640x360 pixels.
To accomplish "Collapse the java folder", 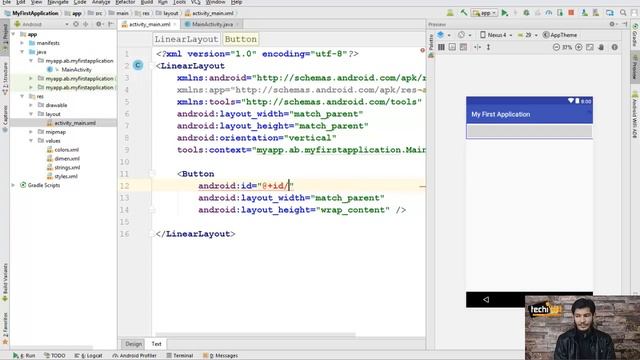I will [22, 52].
